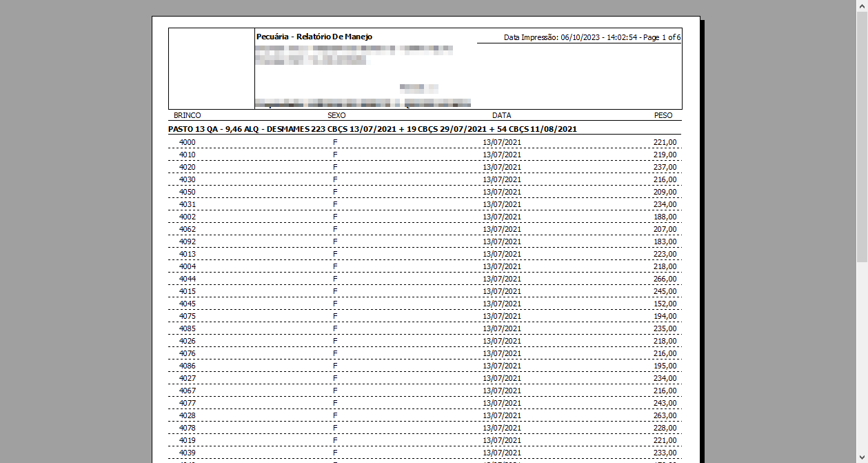Click the peso value 235,00
868x463 pixels.
665,328
